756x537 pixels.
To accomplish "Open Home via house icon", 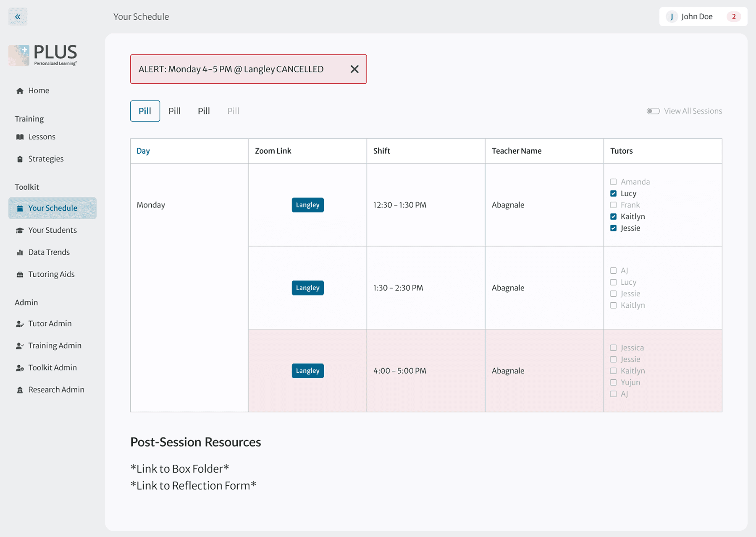I will click(20, 91).
